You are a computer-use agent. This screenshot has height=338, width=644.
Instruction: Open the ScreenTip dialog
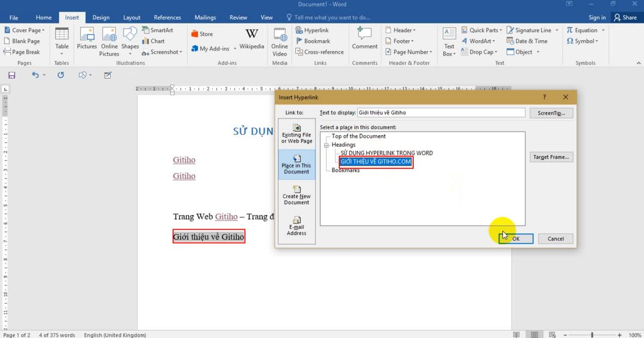(x=551, y=113)
